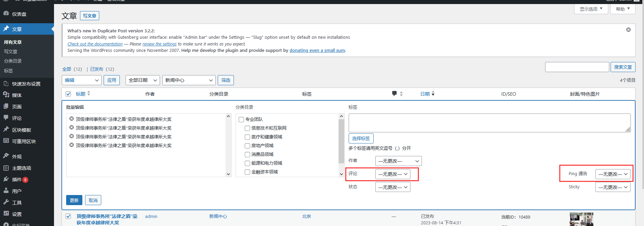Open the 全部日期 date filter dropdown

[x=142, y=80]
